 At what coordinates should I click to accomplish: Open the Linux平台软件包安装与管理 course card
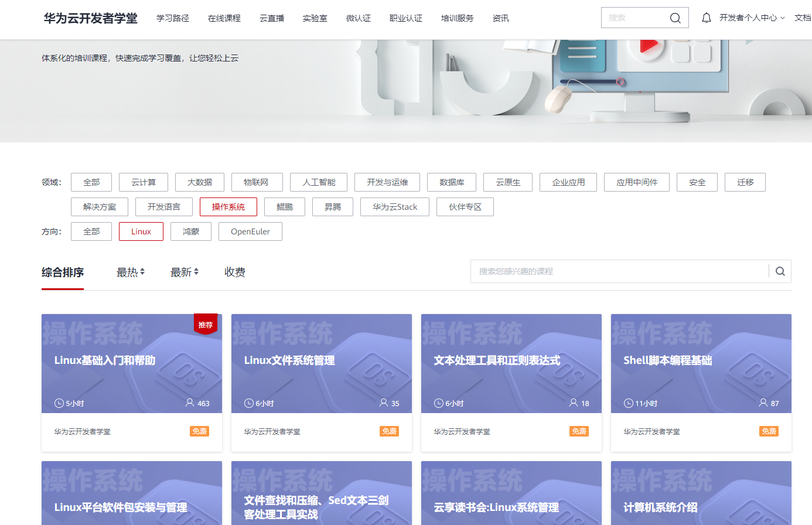[132, 493]
